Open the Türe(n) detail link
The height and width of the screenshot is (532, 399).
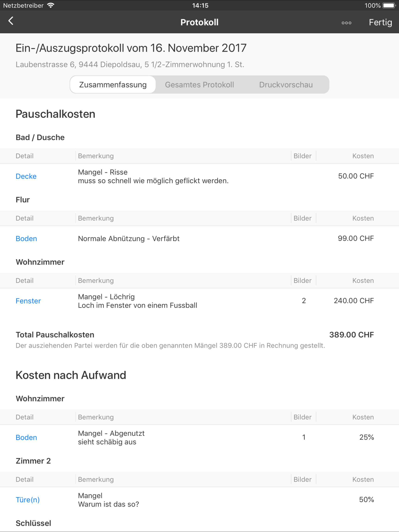point(27,500)
